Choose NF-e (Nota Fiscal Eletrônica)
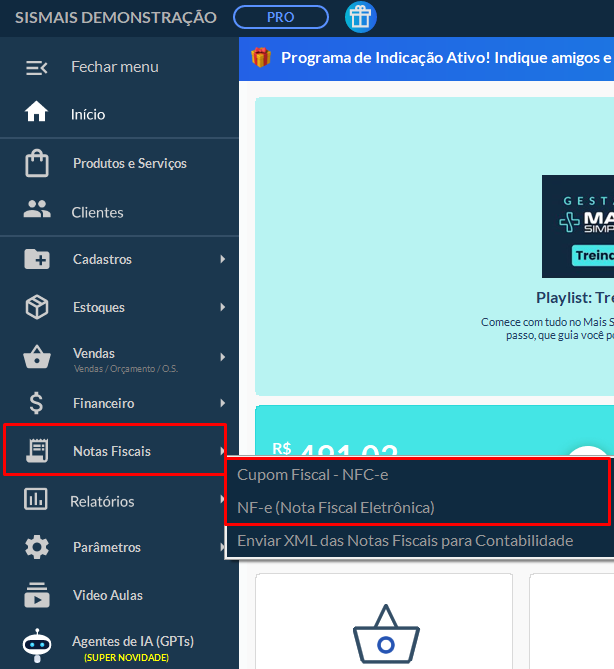The width and height of the screenshot is (614, 669). 335,507
